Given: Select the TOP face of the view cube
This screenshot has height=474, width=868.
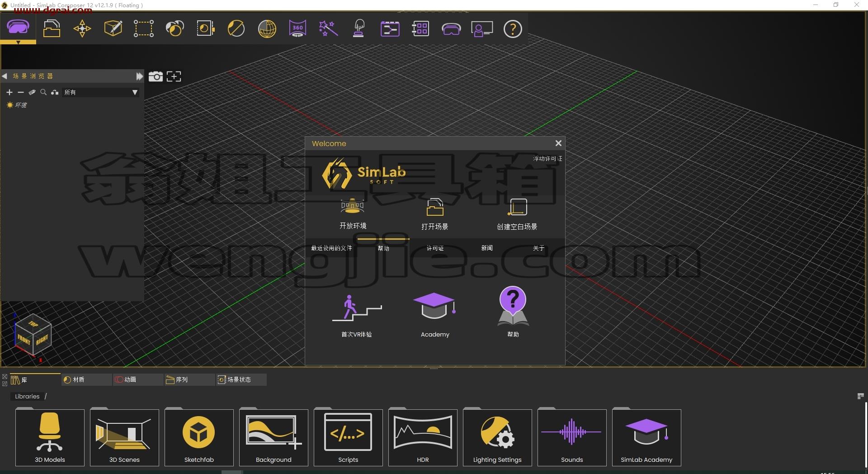Looking at the screenshot, I should [33, 323].
